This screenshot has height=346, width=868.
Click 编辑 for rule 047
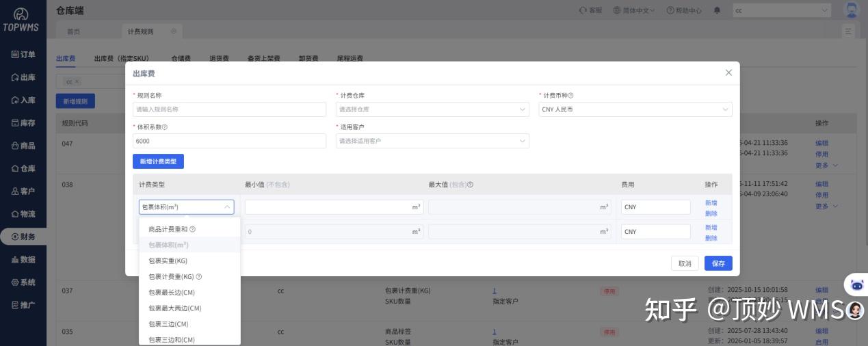pyautogui.click(x=821, y=144)
